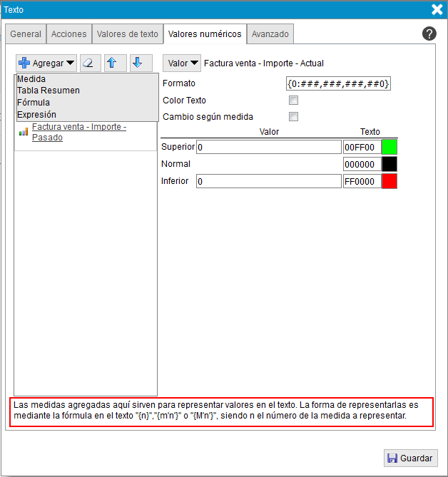Choose Tabla Resumen in the menu

[x=49, y=91]
